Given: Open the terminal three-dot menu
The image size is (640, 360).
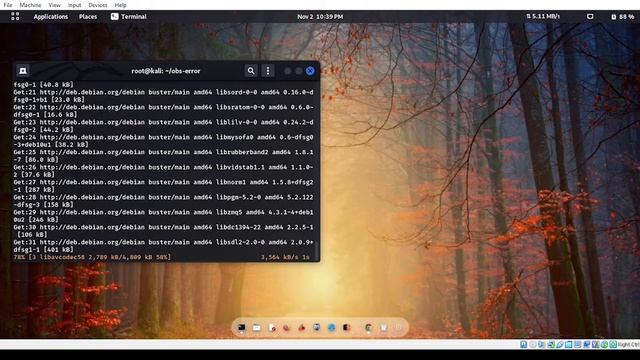Looking at the screenshot, I should (x=268, y=71).
